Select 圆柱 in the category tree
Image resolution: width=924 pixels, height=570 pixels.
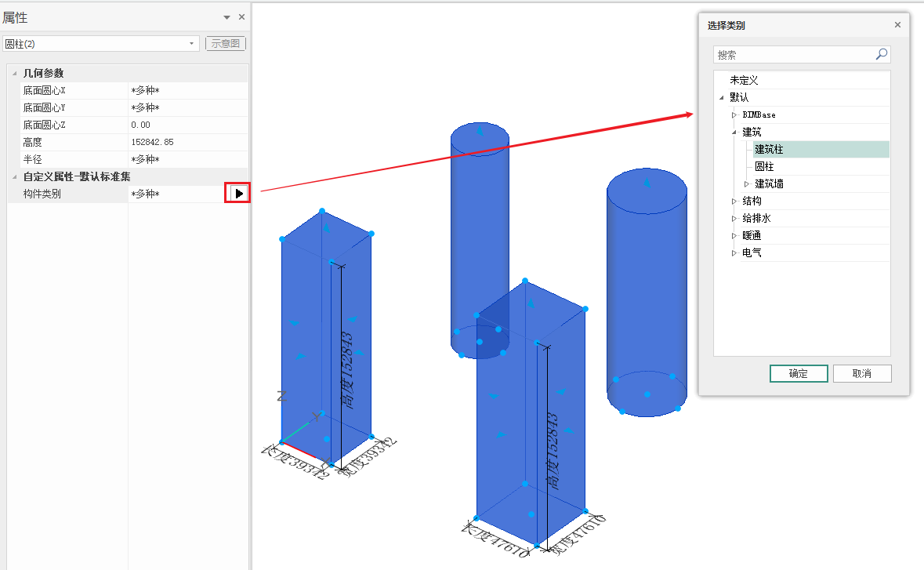point(764,167)
